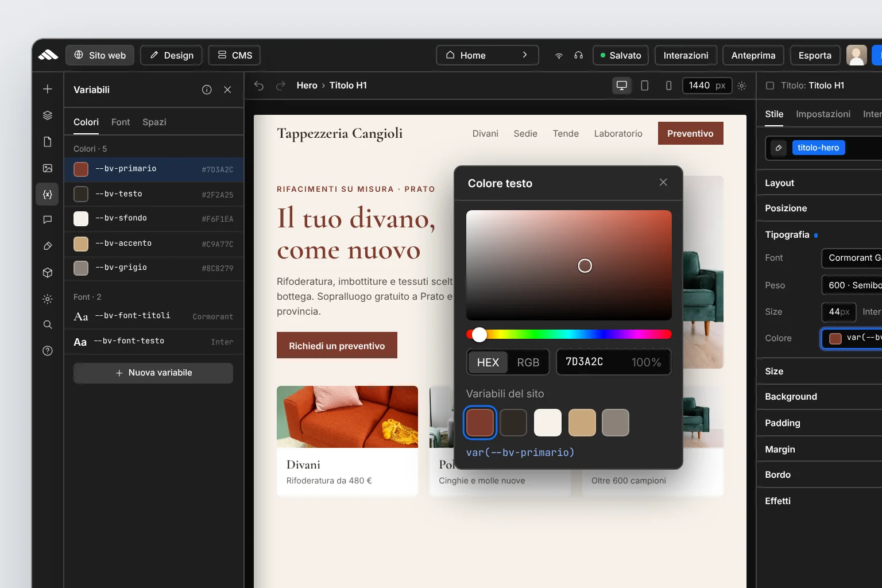Open the media assets image icon
The height and width of the screenshot is (588, 882).
[48, 168]
